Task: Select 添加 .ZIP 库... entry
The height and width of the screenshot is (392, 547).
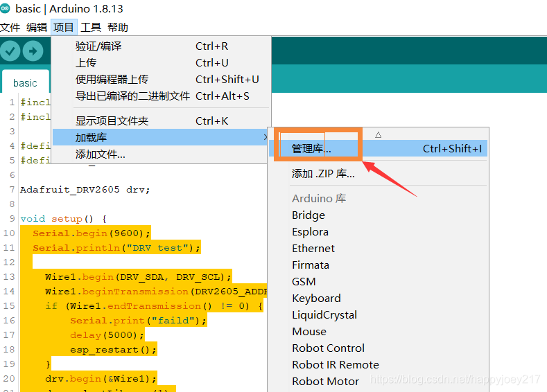Action: 379,174
